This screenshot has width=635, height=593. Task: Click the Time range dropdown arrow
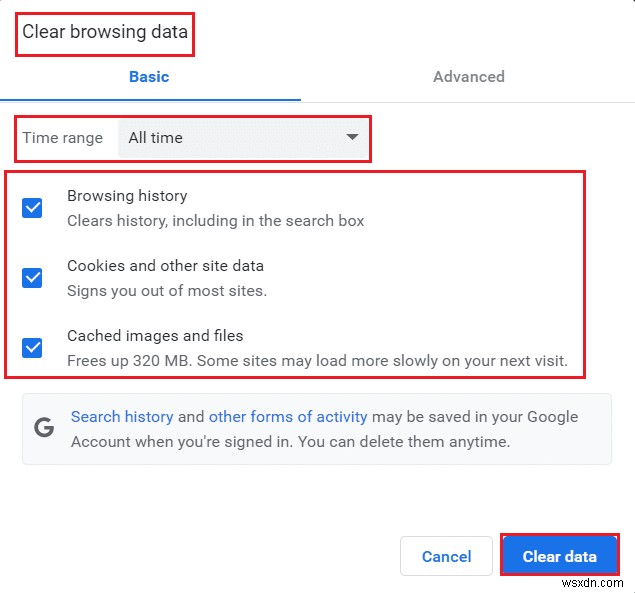pos(352,138)
